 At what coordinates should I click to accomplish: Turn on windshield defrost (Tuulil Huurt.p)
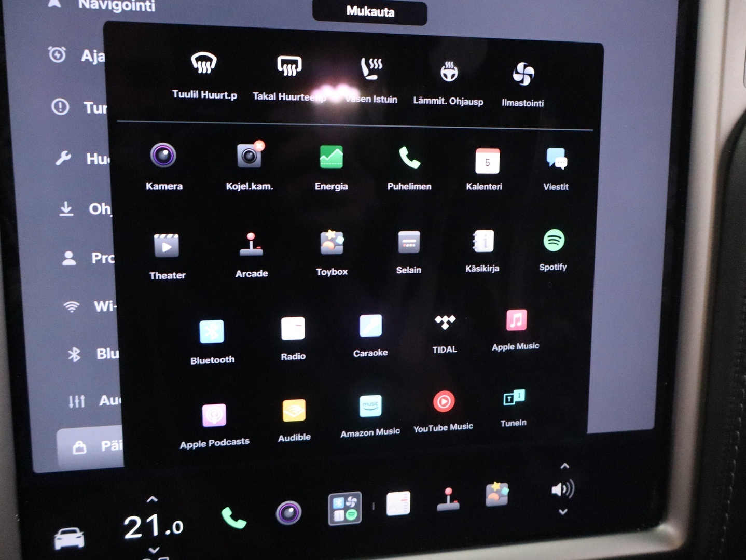204,76
